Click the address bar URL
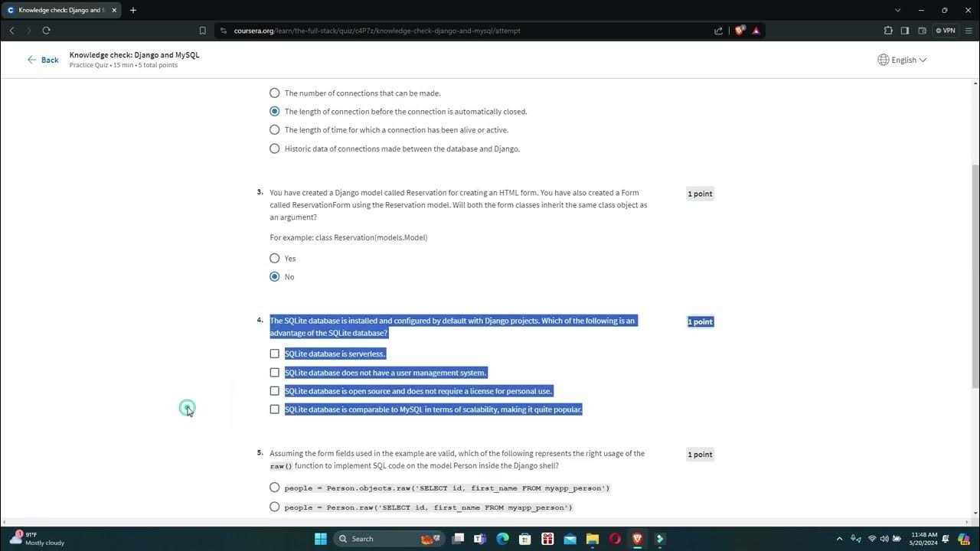The width and height of the screenshot is (980, 551). click(x=377, y=31)
